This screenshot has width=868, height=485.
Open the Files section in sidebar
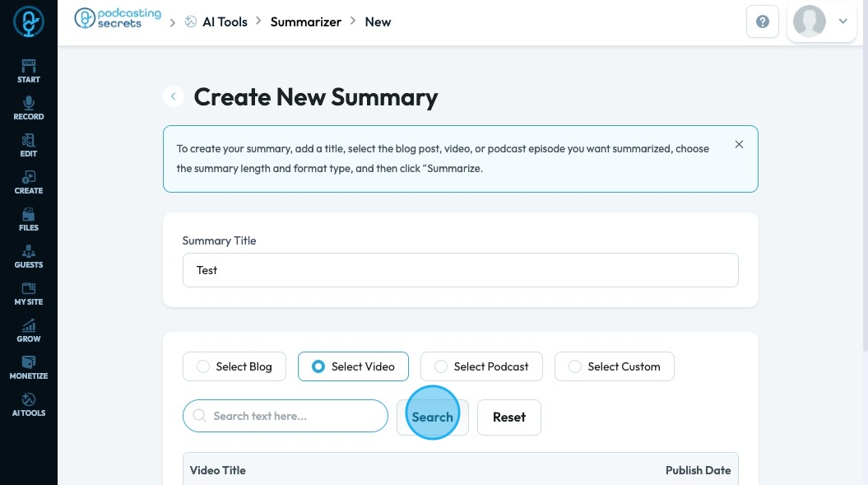click(28, 219)
